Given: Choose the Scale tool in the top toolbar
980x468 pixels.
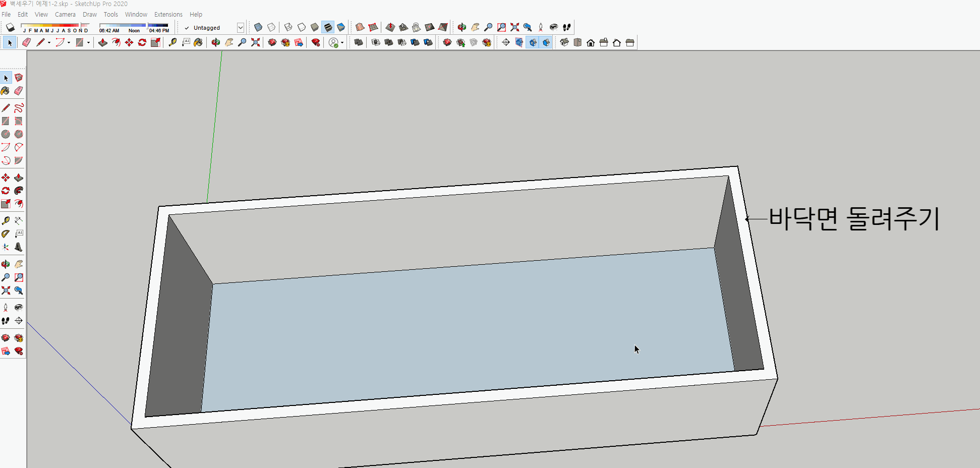Looking at the screenshot, I should click(155, 43).
